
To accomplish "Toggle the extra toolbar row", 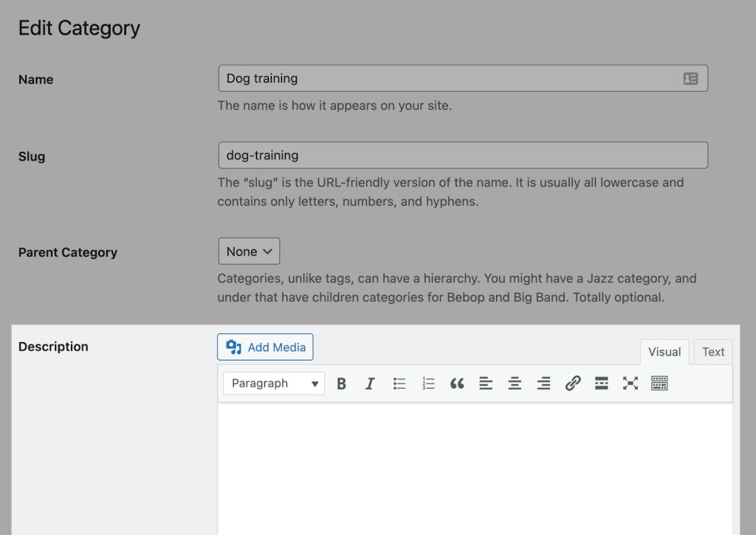I will [659, 384].
